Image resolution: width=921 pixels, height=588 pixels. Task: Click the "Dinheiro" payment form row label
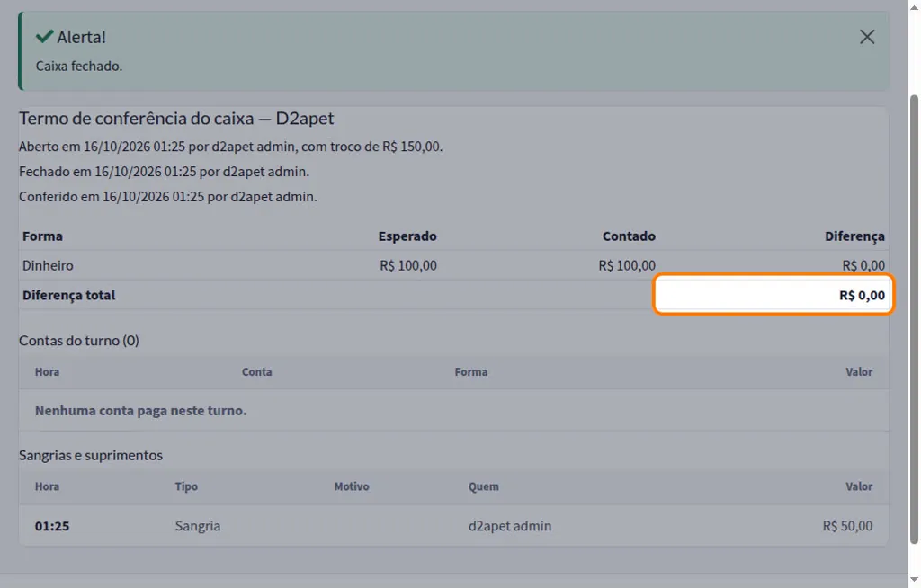click(x=48, y=265)
